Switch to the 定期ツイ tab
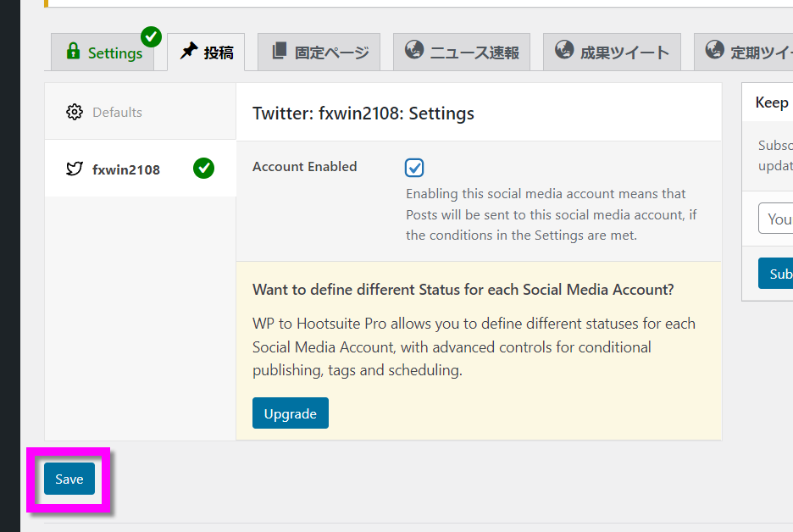 (x=744, y=52)
